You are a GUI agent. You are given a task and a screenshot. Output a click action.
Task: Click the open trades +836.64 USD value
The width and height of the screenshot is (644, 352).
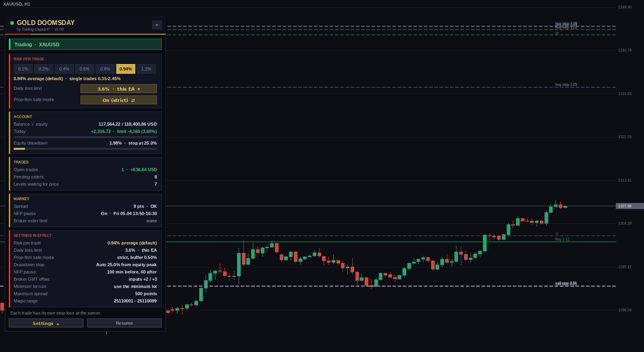[x=144, y=170]
